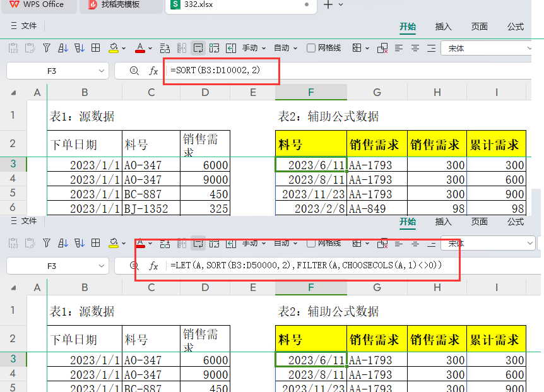544x392 pixels.
Task: Click the table grid icon in SORT formula window
Action: click(95, 48)
